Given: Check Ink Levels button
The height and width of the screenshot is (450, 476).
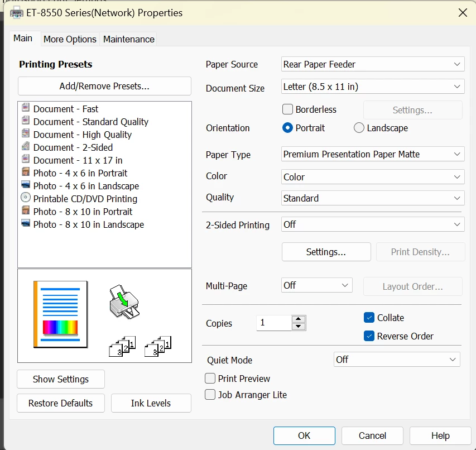Looking at the screenshot, I should click(x=151, y=403).
